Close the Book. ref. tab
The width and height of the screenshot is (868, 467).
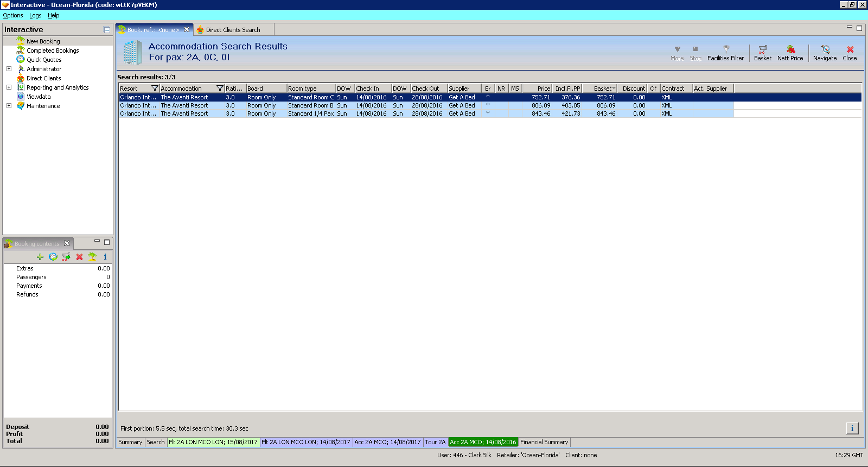coord(187,30)
